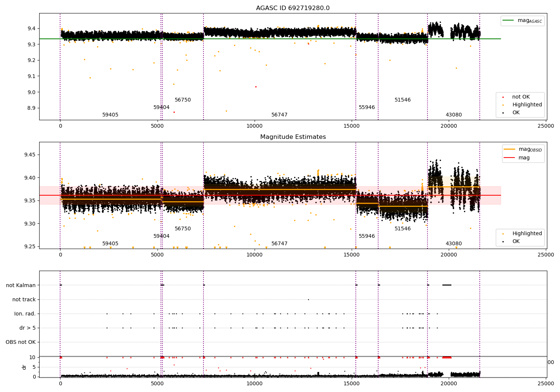Click y-axis tick 9.35 in Magnitude Estimates plot

click(29, 201)
